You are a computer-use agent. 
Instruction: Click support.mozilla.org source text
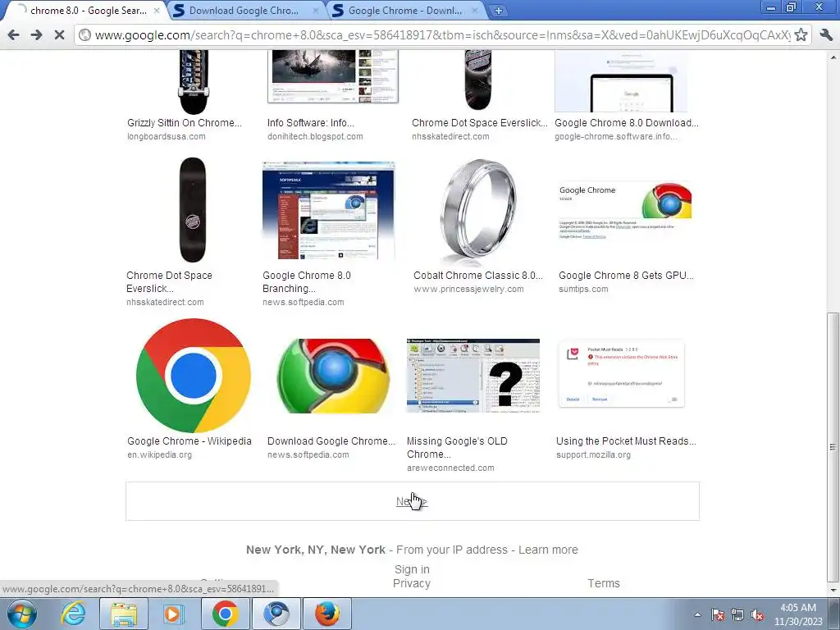tap(593, 454)
